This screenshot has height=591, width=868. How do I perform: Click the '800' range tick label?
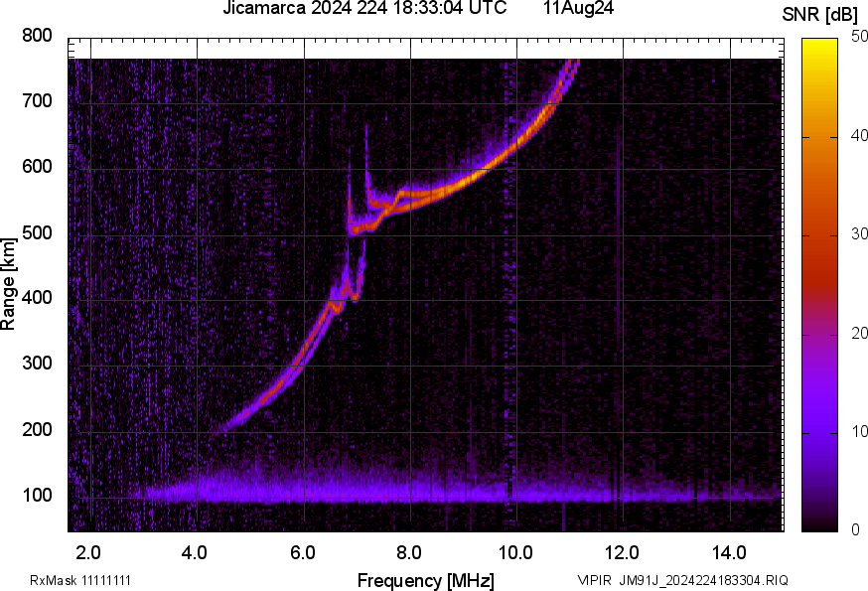tap(37, 36)
